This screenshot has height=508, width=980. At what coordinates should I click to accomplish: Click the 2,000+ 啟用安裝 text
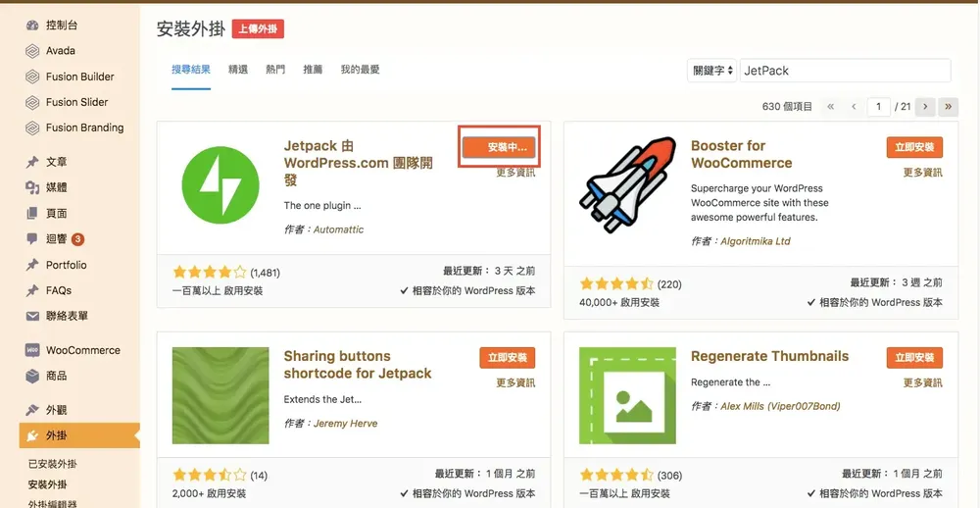(210, 493)
